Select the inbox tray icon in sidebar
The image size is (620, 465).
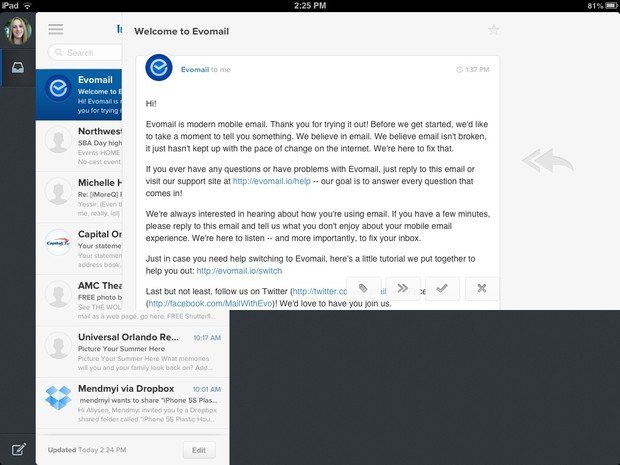point(18,68)
